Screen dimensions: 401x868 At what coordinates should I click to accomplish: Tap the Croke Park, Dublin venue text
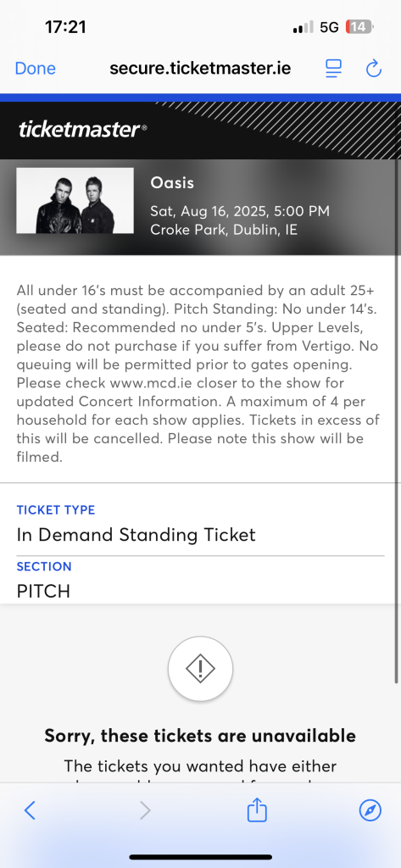224,229
